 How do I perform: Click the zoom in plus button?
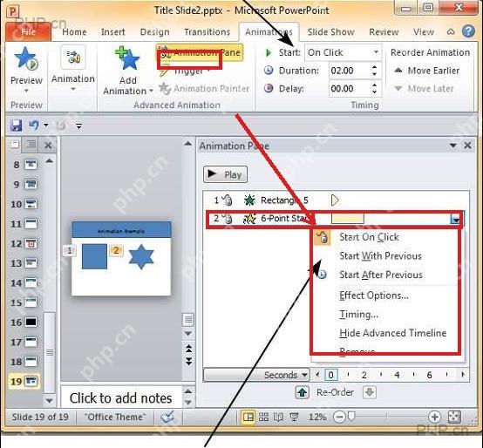(435, 417)
